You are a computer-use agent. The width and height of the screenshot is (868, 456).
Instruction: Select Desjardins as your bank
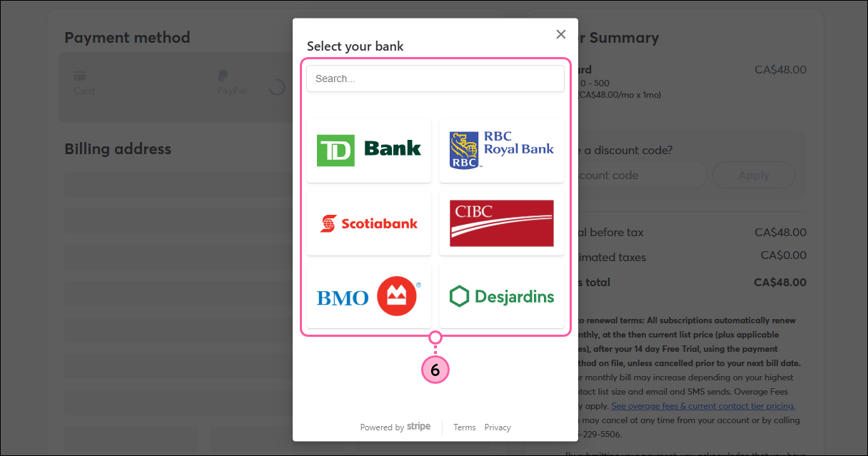pyautogui.click(x=501, y=295)
